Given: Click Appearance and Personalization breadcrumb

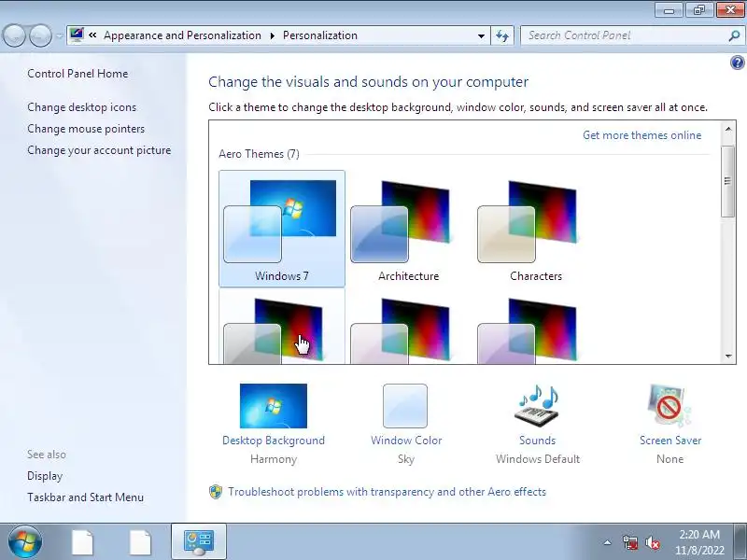Looking at the screenshot, I should tap(182, 35).
